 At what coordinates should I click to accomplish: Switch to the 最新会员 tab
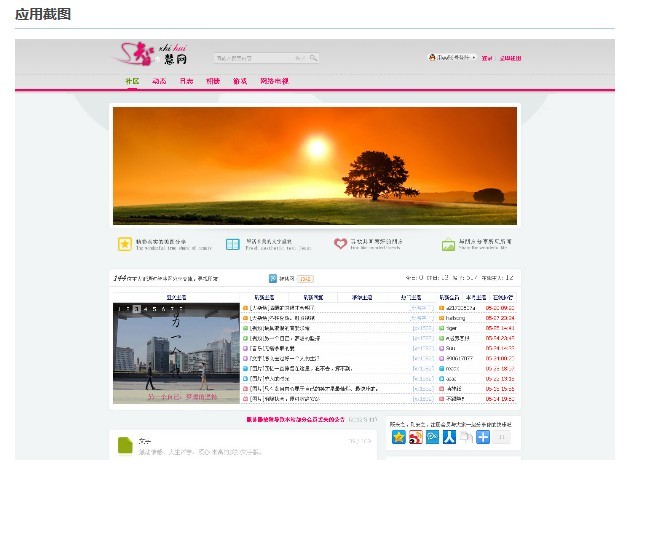449,297
